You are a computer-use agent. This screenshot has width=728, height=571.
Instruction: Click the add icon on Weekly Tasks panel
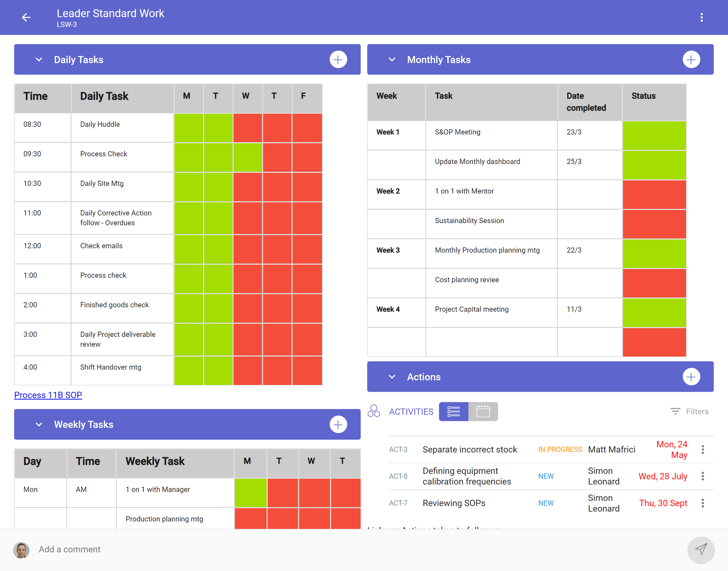tap(338, 424)
